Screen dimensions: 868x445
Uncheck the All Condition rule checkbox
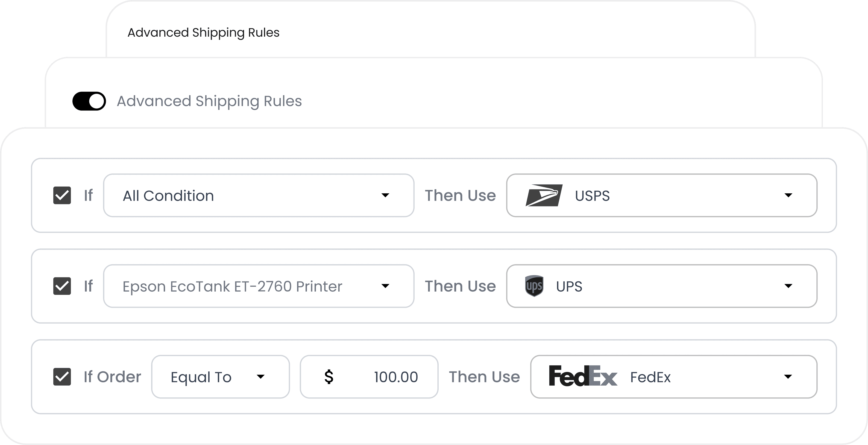[62, 195]
